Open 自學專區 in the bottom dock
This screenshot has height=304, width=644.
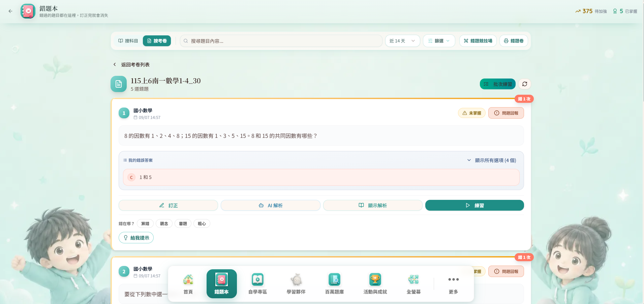[x=257, y=284]
